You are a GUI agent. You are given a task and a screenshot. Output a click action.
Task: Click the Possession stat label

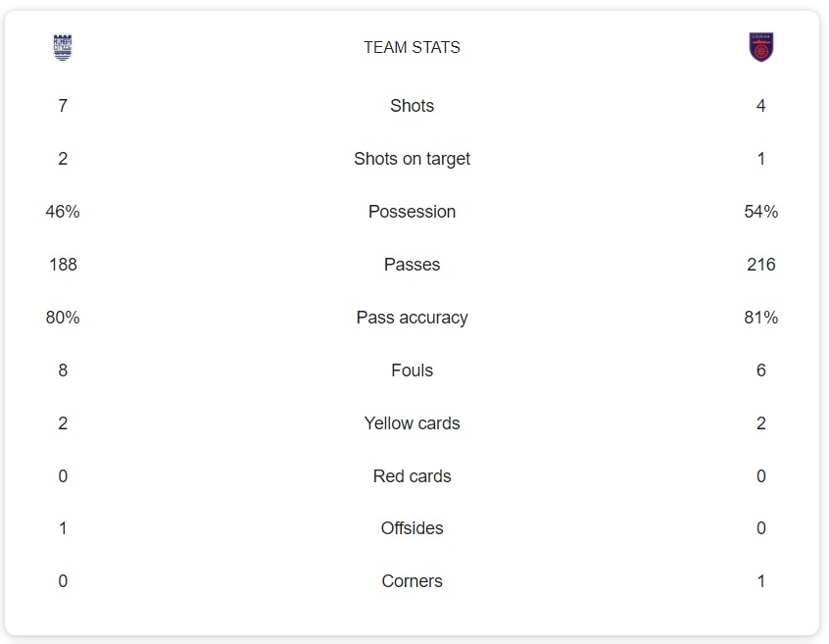click(x=412, y=212)
